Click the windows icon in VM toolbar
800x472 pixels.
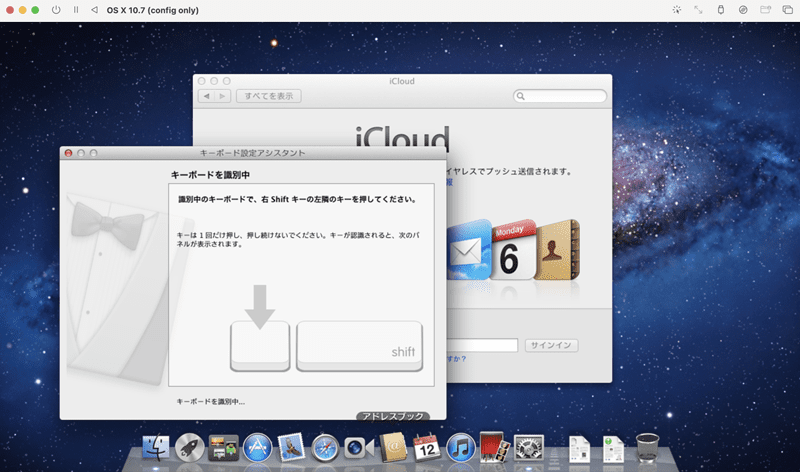[x=787, y=10]
